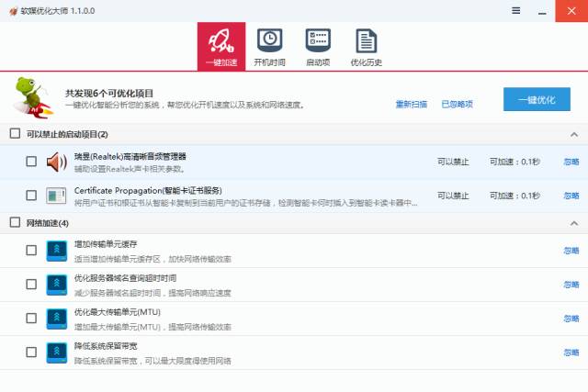Click the app logo in title bar
Screen dimensions: 588x392
[x=14, y=11]
